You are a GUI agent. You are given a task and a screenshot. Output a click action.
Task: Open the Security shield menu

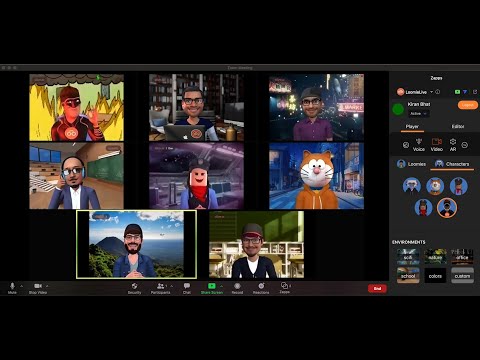(x=134, y=288)
